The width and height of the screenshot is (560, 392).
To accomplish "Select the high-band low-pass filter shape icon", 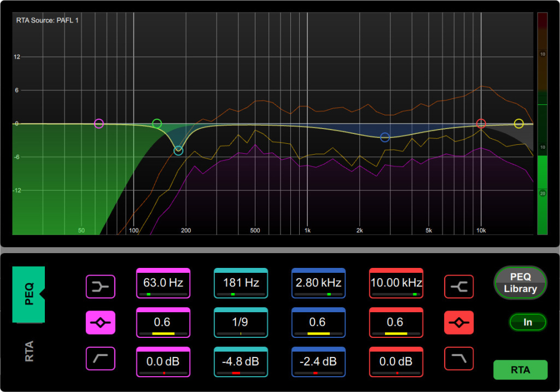I will [x=459, y=358].
